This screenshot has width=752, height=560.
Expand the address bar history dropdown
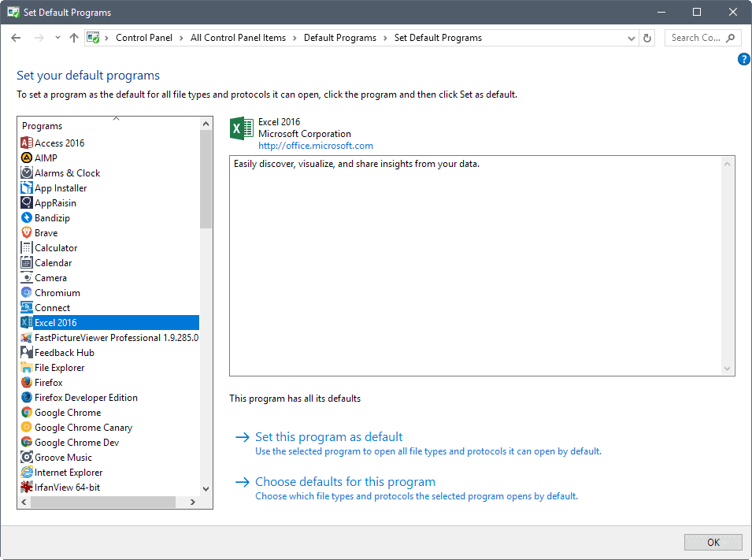(x=632, y=38)
